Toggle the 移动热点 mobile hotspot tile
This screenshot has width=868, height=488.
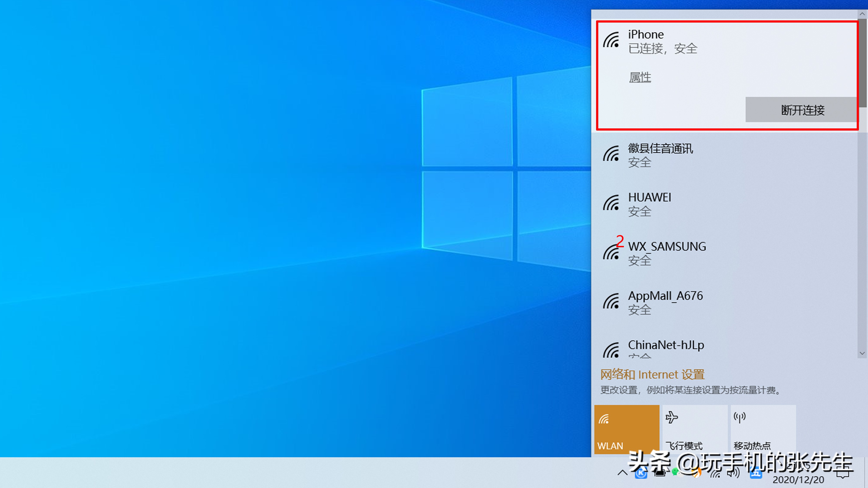[x=763, y=429]
